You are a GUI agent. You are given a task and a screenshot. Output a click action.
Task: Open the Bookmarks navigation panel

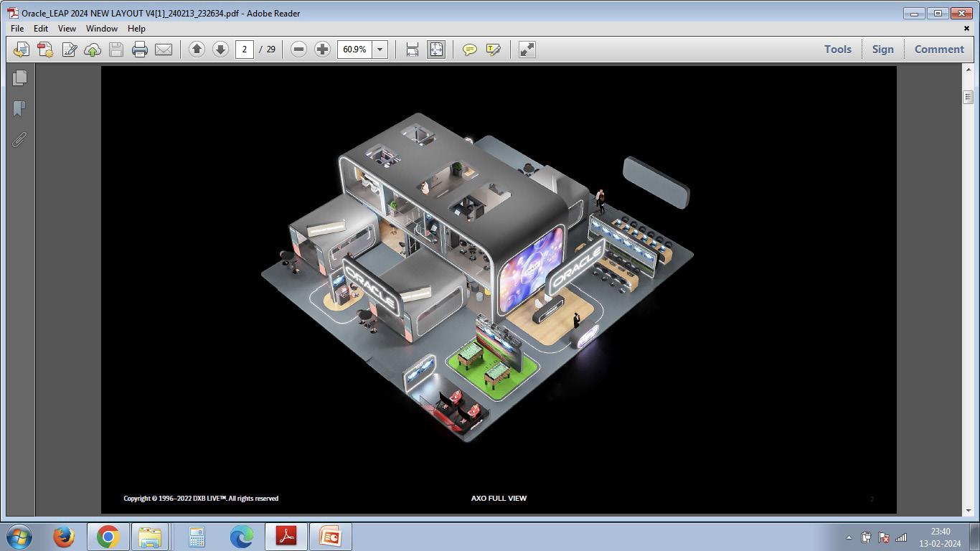click(x=19, y=108)
